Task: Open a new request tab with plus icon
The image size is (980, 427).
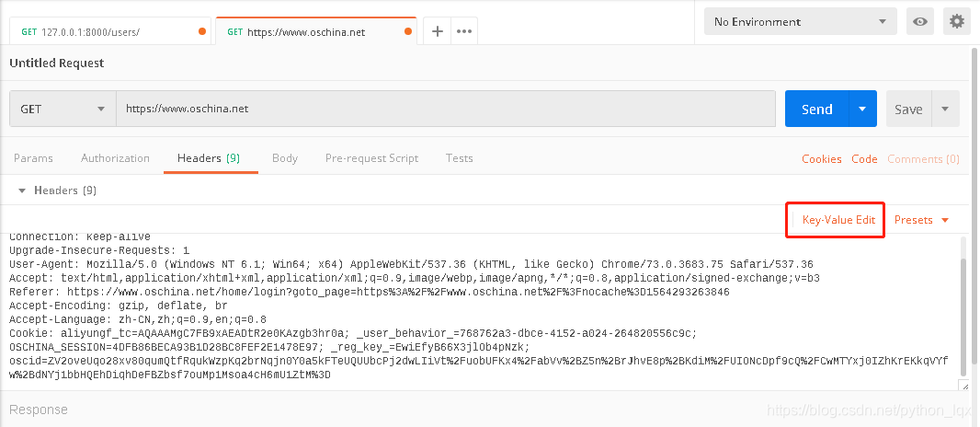Action: pyautogui.click(x=438, y=31)
